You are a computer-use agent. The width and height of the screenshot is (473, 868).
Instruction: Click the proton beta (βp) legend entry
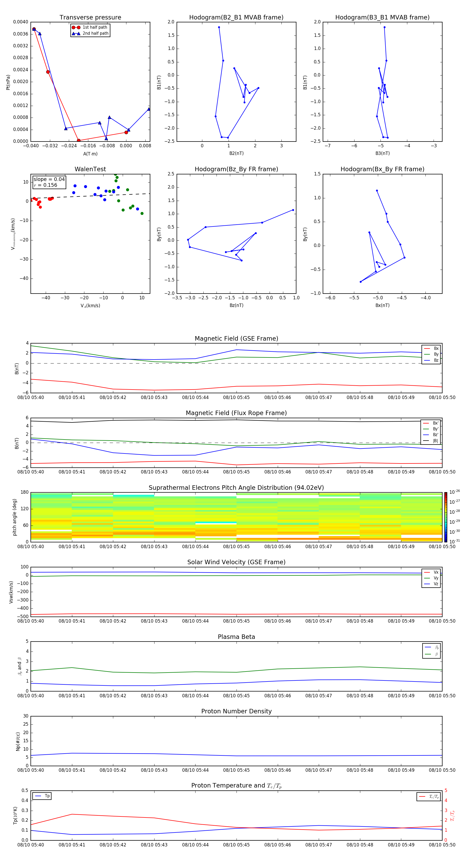pos(431,647)
